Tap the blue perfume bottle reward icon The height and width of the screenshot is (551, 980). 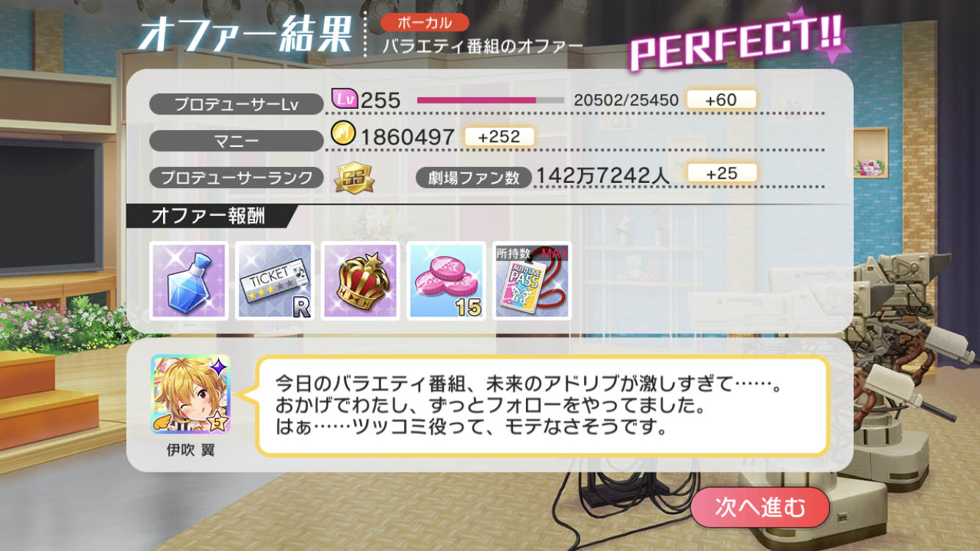pyautogui.click(x=189, y=281)
